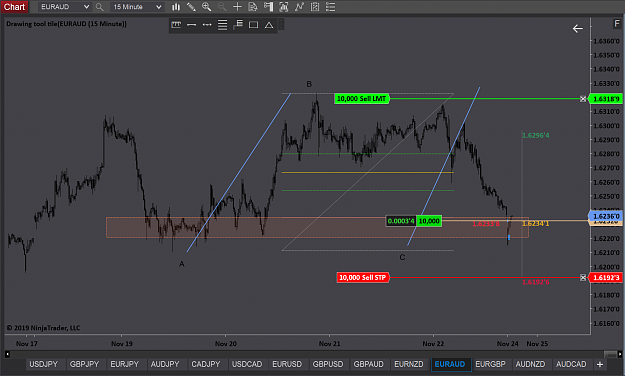Switch to the EURJPY tab
625x376 pixels.
(x=125, y=364)
